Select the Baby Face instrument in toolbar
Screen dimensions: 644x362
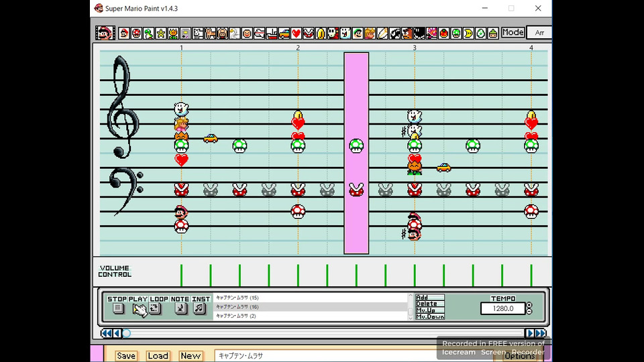tap(247, 34)
